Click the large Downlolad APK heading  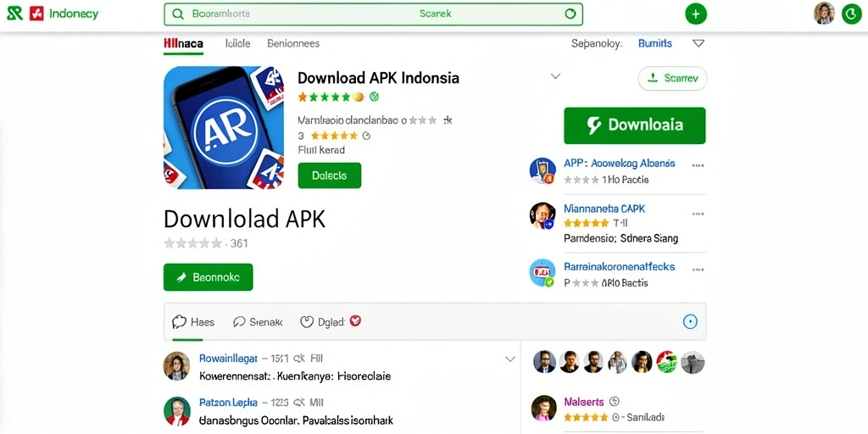[x=245, y=220]
